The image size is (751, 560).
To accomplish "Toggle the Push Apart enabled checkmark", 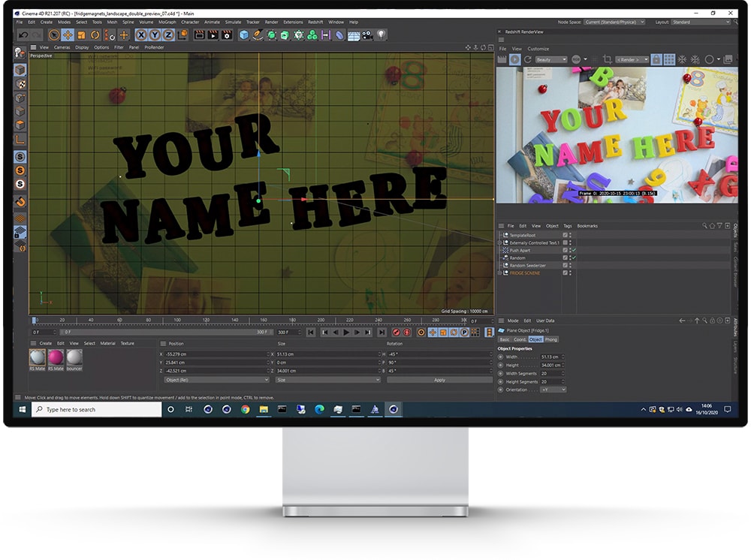I will (574, 250).
